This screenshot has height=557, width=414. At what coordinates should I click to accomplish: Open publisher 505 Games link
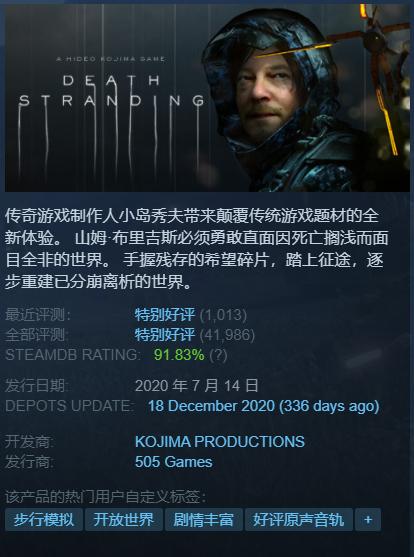(x=173, y=462)
